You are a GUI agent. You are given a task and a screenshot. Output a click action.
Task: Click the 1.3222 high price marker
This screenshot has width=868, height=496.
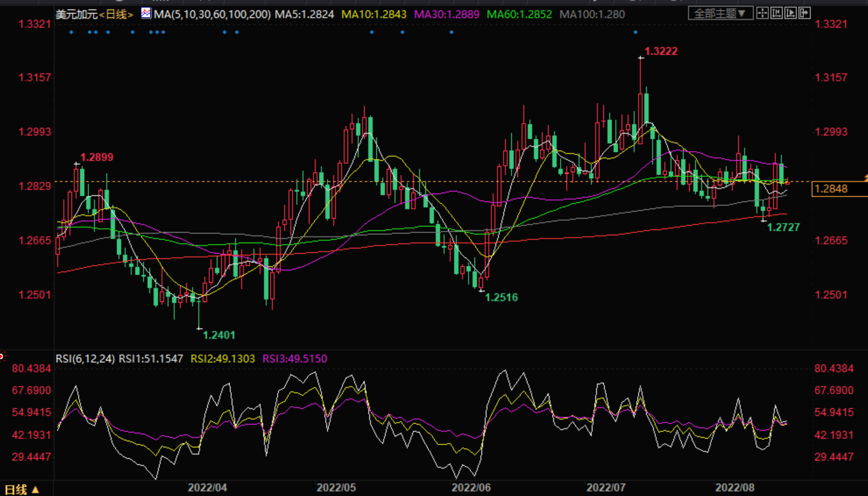(x=661, y=51)
